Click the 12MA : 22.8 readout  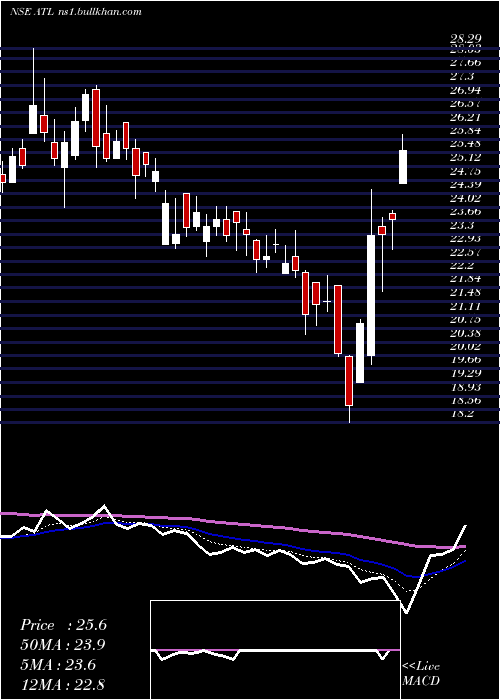(x=63, y=685)
